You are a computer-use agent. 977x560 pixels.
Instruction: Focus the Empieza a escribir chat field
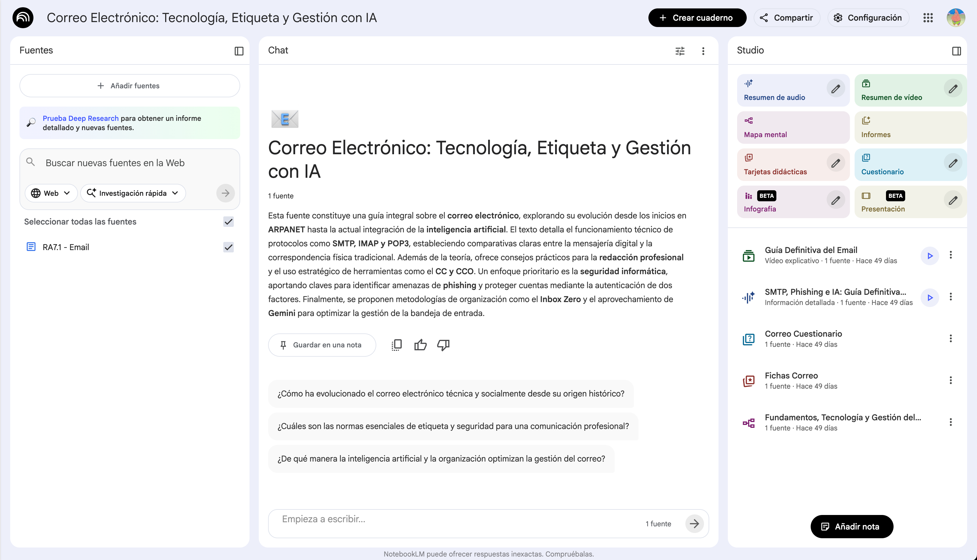[458, 519]
